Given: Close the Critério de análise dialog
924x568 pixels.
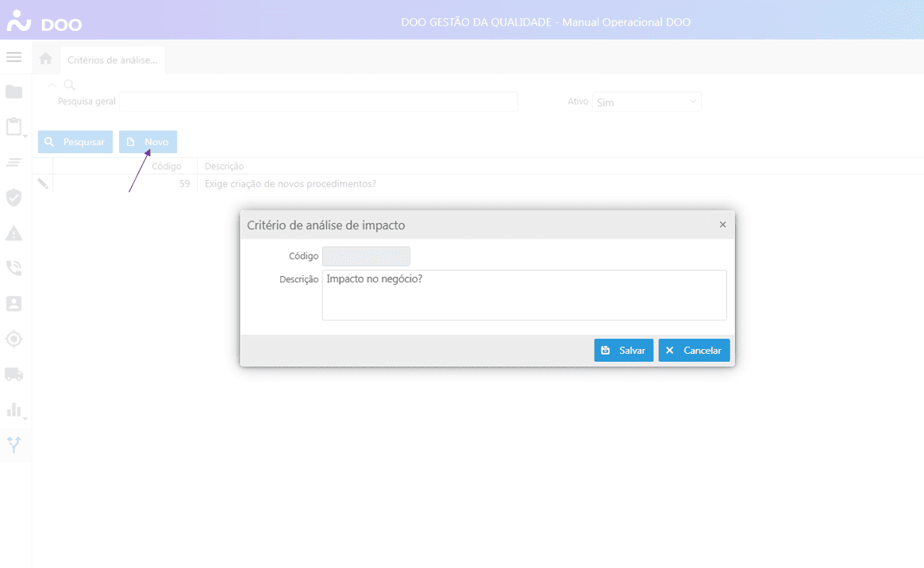Looking at the screenshot, I should click(722, 225).
